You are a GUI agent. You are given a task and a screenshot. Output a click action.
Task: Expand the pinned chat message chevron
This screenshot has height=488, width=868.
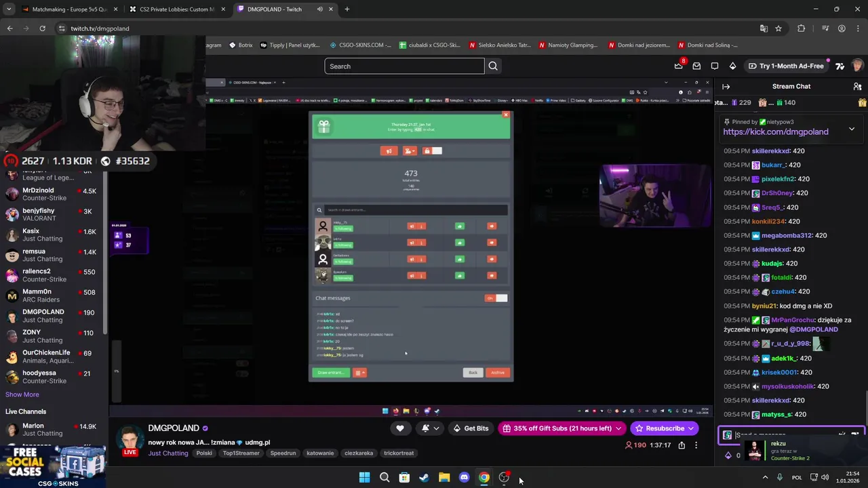852,129
